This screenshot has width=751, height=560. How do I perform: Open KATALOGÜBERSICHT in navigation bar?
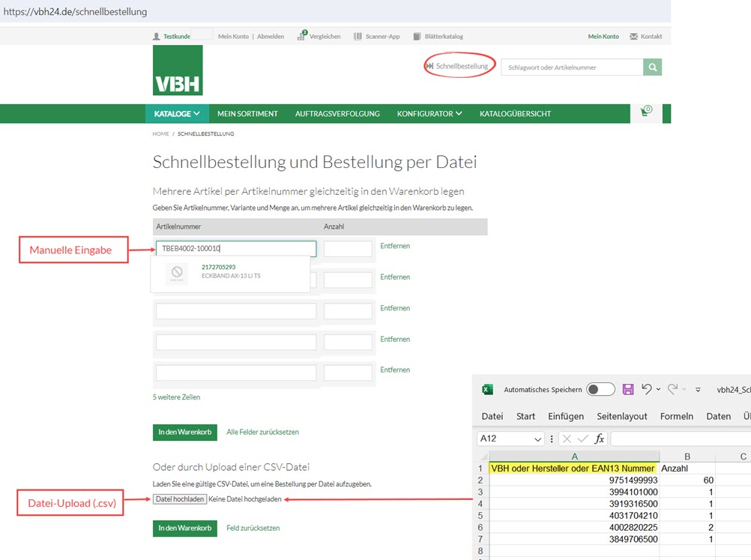[516, 113]
